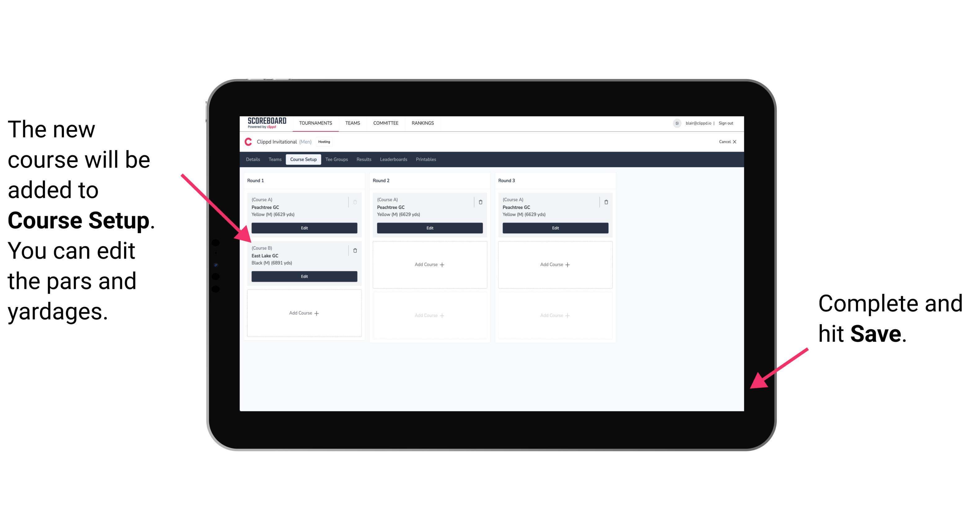The image size is (980, 527).
Task: Select the Teams tab
Action: 274,160
